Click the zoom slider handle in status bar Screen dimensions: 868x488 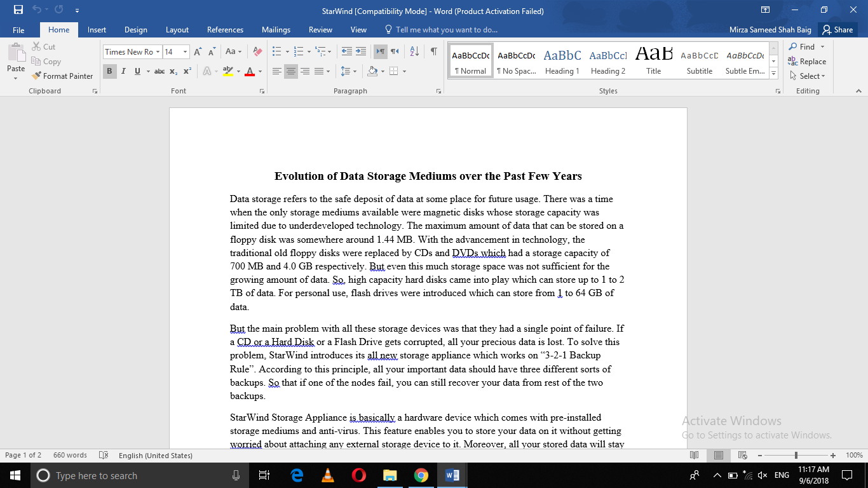click(x=796, y=455)
